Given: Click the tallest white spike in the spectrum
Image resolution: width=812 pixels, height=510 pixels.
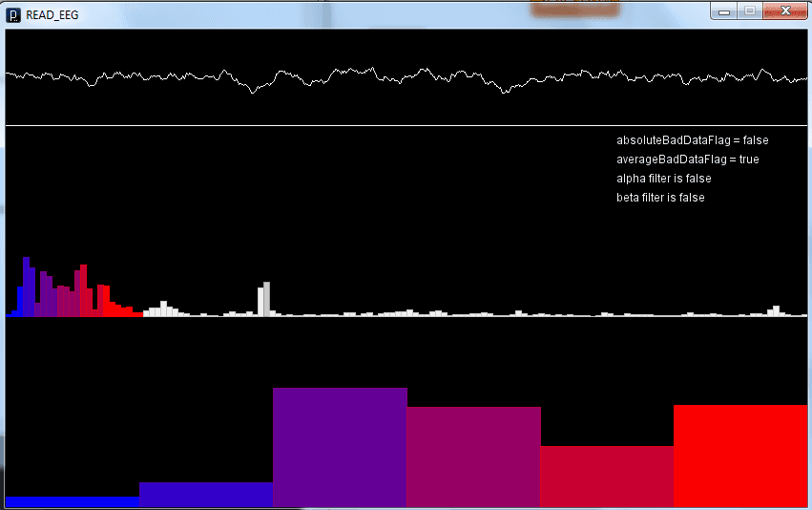Looking at the screenshot, I should click(266, 298).
